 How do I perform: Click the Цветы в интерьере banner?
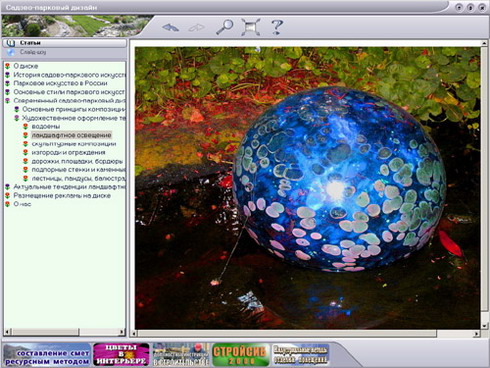(121, 355)
